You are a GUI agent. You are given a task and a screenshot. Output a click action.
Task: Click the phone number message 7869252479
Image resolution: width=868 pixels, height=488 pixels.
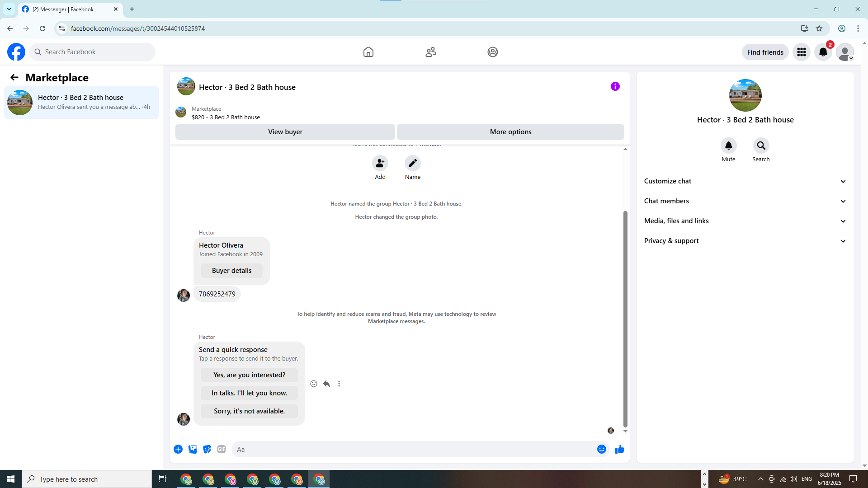pos(217,294)
